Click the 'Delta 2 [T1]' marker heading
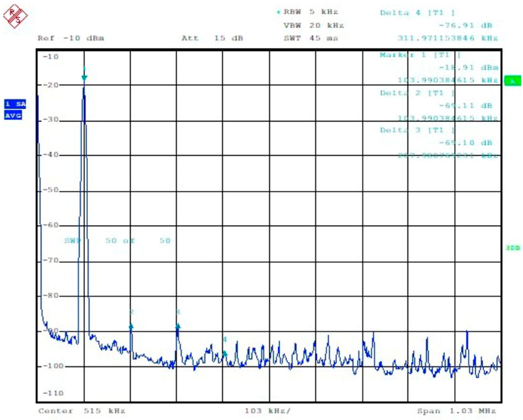Screen dimensions: 523x420 pos(417,93)
